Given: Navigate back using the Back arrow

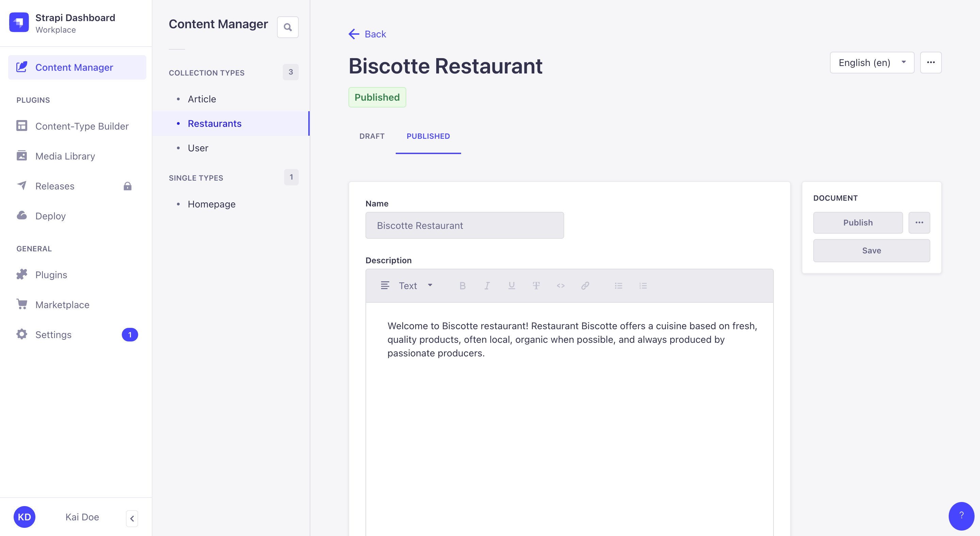Looking at the screenshot, I should click(354, 34).
